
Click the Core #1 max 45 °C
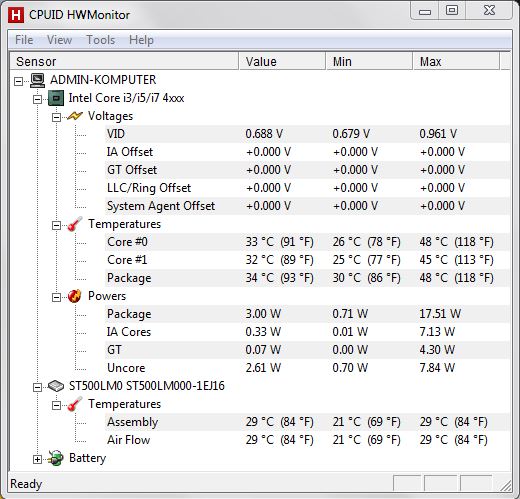pos(456,260)
